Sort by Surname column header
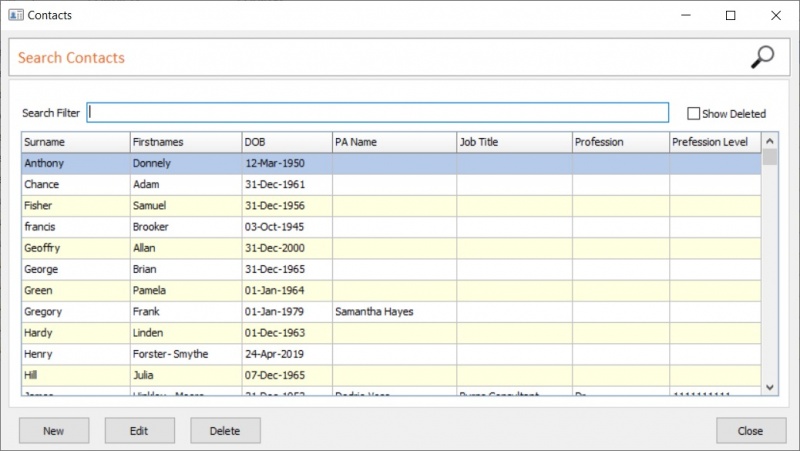Image resolution: width=800 pixels, height=451 pixels. click(x=76, y=142)
